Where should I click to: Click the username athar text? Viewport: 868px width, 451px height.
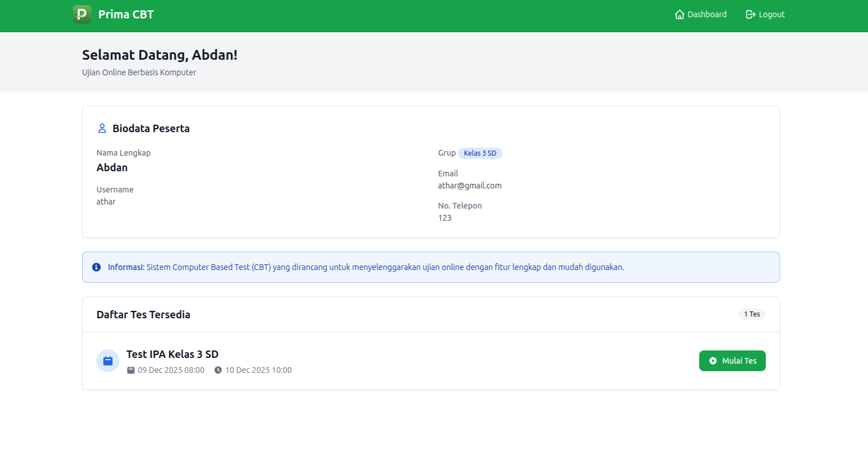point(106,201)
